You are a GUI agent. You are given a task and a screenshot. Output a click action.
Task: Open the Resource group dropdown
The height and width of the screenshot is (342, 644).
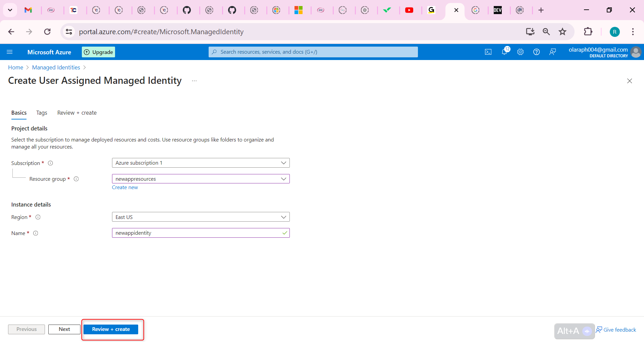pyautogui.click(x=201, y=179)
